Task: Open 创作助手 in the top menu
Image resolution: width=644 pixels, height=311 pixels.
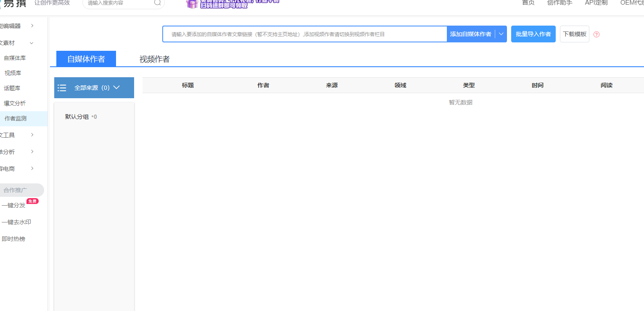Action: (559, 3)
